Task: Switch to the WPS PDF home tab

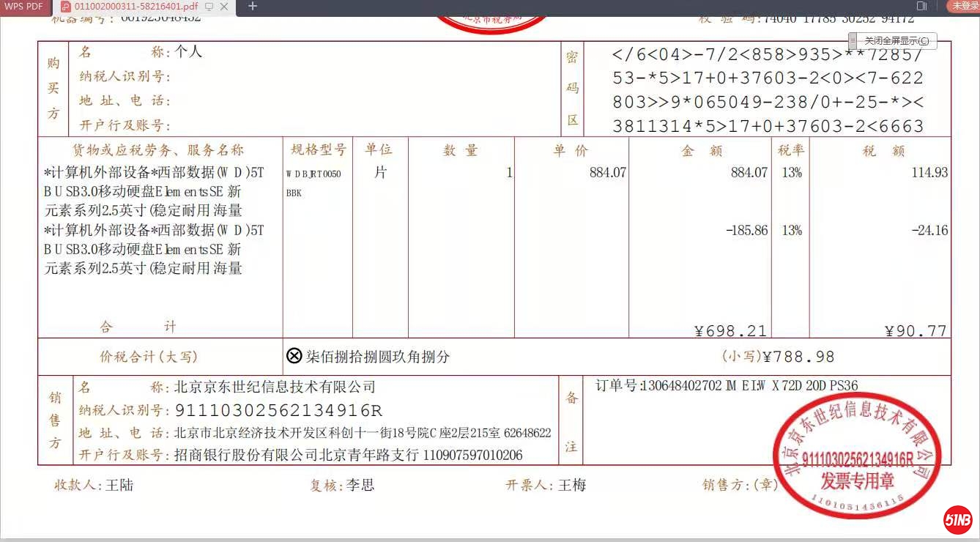Action: tap(24, 7)
